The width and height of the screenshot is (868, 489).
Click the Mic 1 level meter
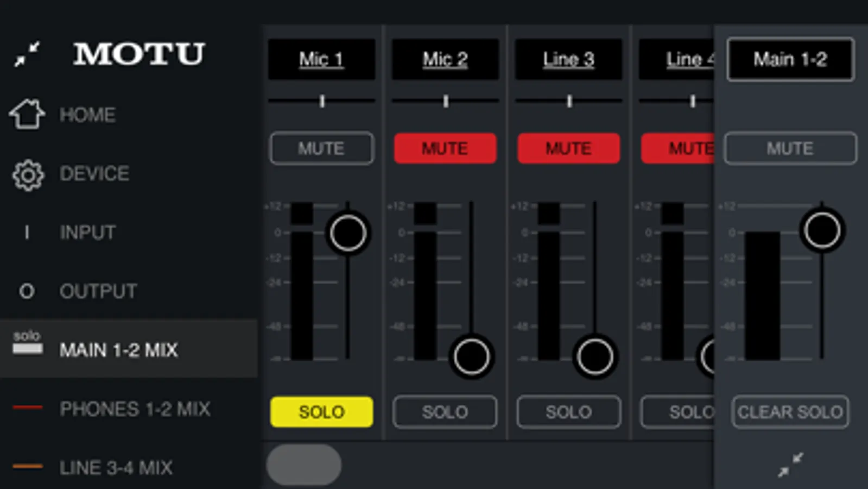[302, 281]
